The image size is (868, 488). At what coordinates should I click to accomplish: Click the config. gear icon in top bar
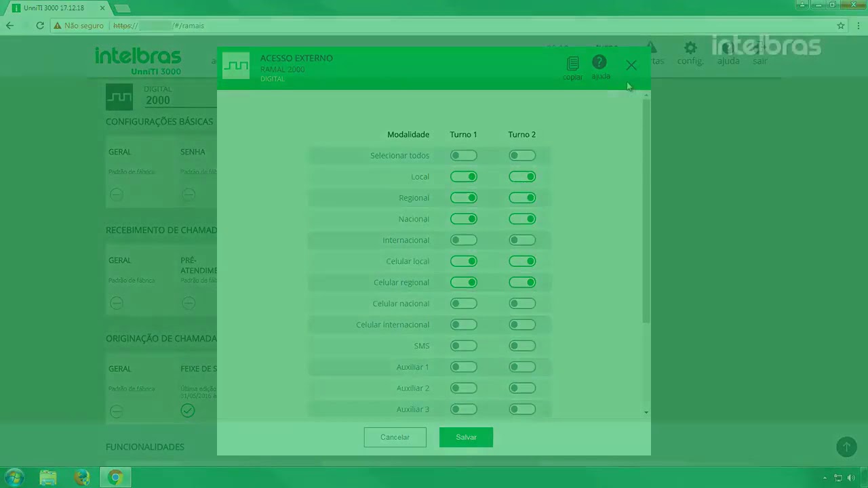[x=690, y=48]
